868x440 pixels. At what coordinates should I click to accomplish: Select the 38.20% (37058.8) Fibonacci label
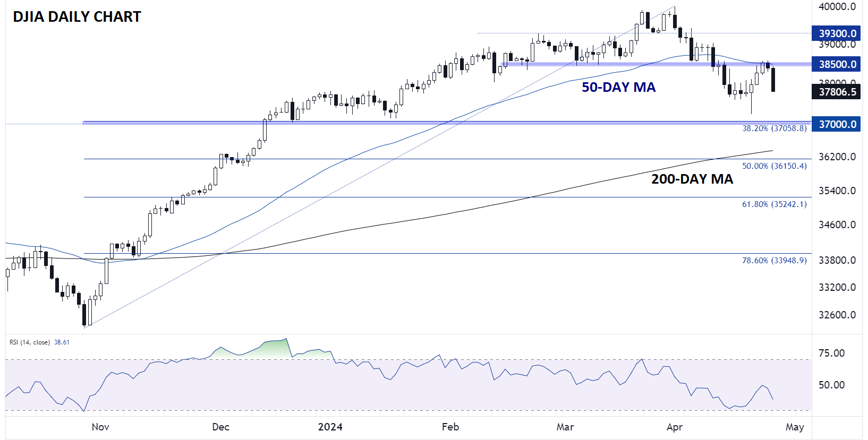774,128
